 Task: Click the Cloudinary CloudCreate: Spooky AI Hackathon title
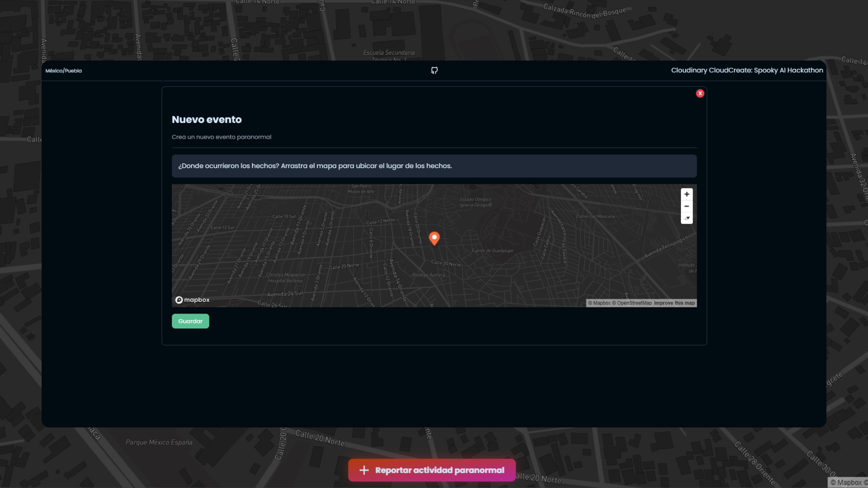click(747, 70)
